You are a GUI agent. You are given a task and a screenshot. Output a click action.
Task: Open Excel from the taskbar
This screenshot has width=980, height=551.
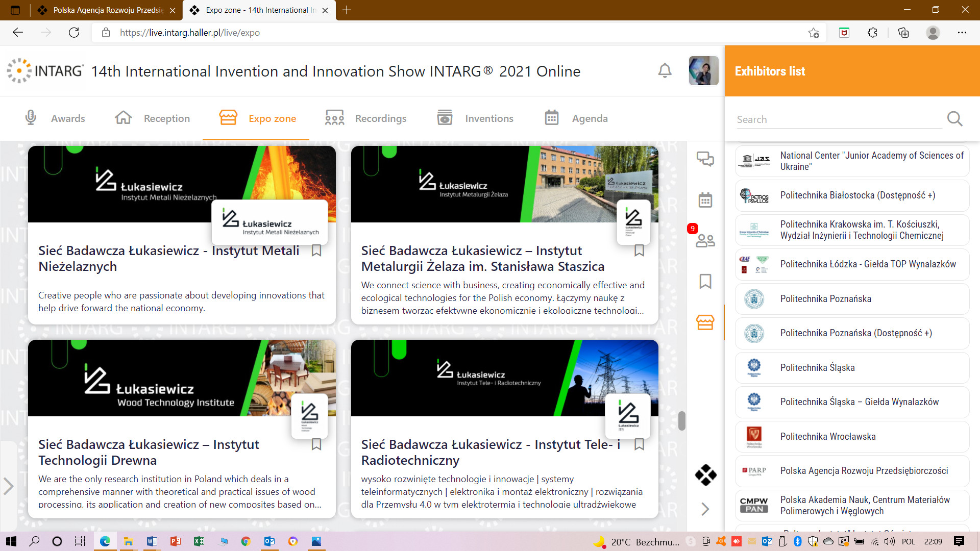pyautogui.click(x=199, y=541)
